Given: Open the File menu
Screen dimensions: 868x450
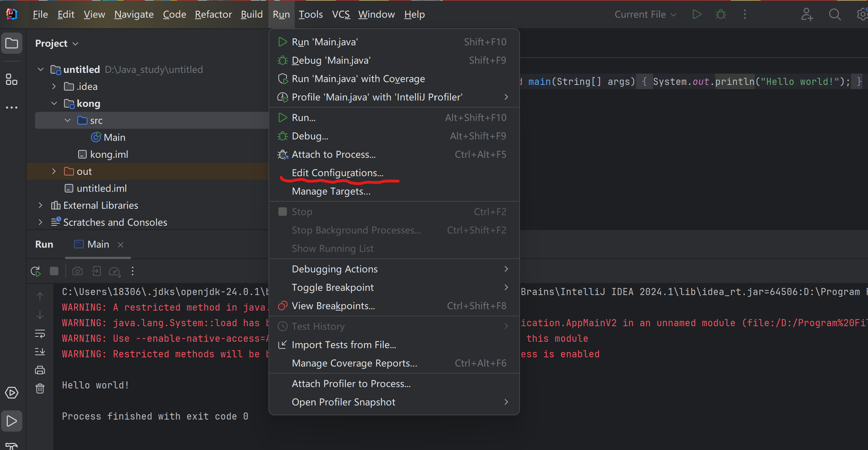Looking at the screenshot, I should point(40,15).
